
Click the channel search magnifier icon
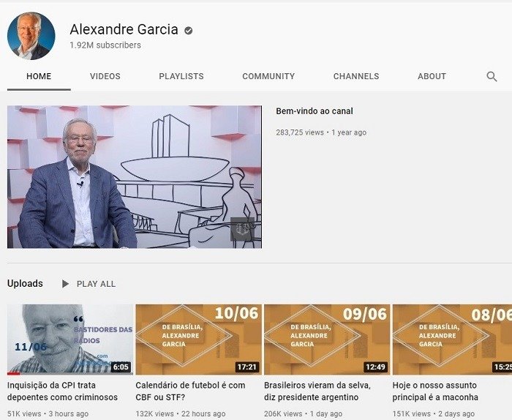(492, 76)
